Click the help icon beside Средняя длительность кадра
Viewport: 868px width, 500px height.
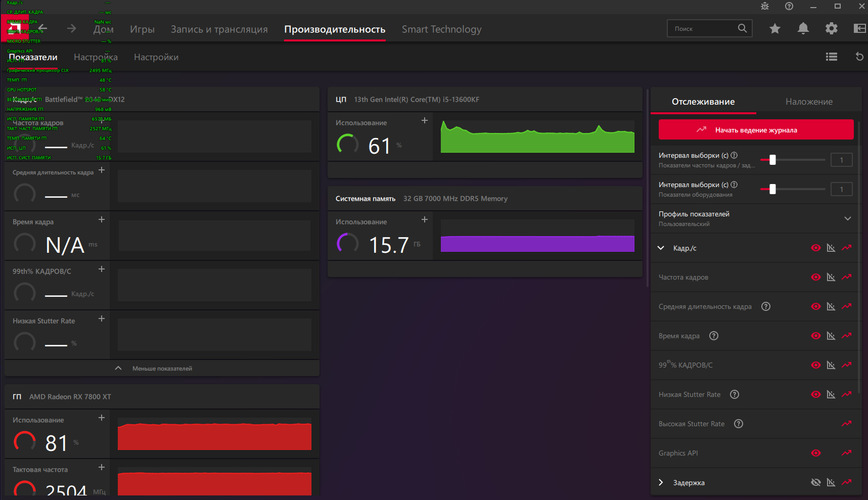pos(766,306)
